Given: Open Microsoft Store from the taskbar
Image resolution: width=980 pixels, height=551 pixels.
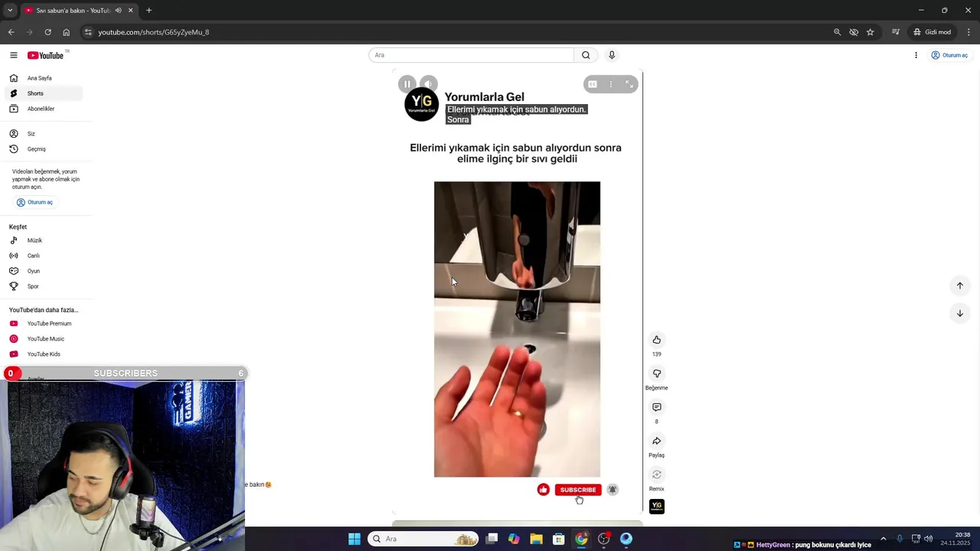Looking at the screenshot, I should [559, 539].
